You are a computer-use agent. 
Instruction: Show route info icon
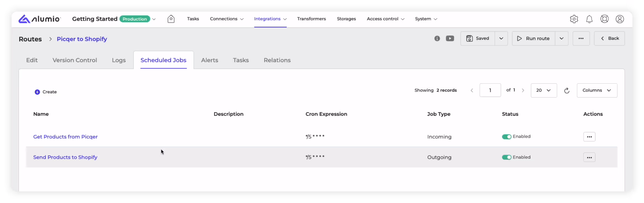[437, 38]
